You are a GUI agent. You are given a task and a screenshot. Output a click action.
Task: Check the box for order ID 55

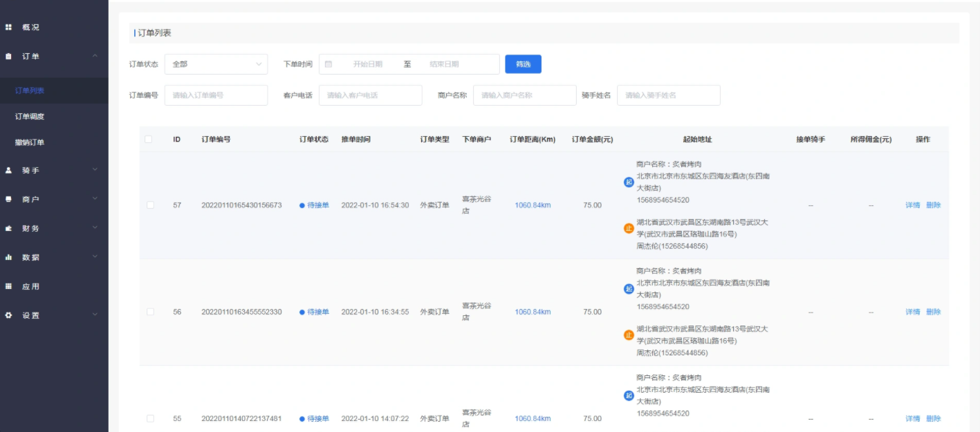(x=150, y=418)
